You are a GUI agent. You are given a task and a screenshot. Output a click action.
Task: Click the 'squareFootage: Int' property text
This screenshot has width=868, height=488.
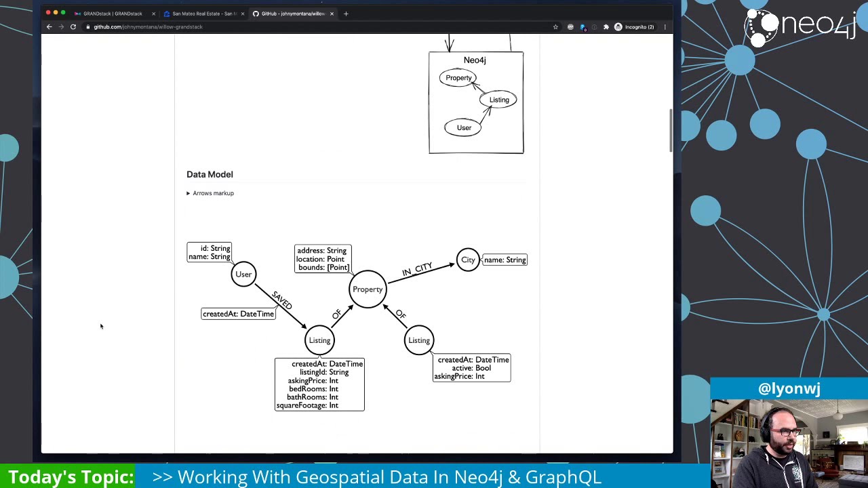point(307,405)
